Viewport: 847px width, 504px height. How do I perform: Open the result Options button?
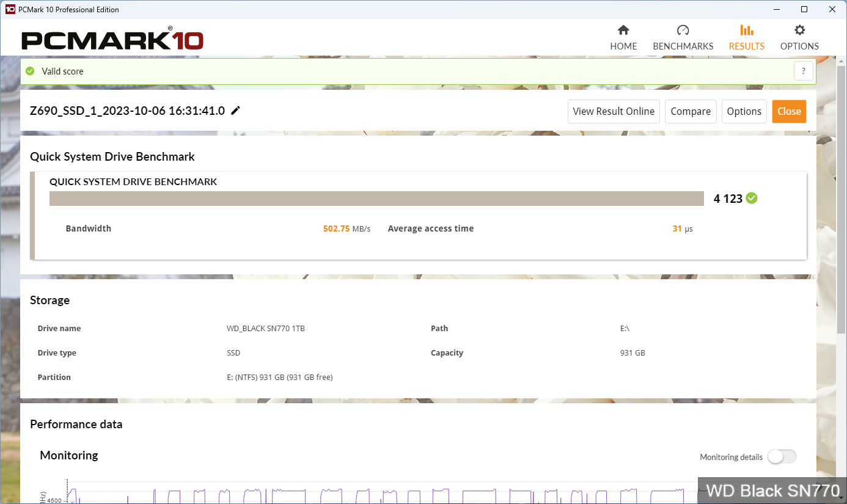coord(744,111)
